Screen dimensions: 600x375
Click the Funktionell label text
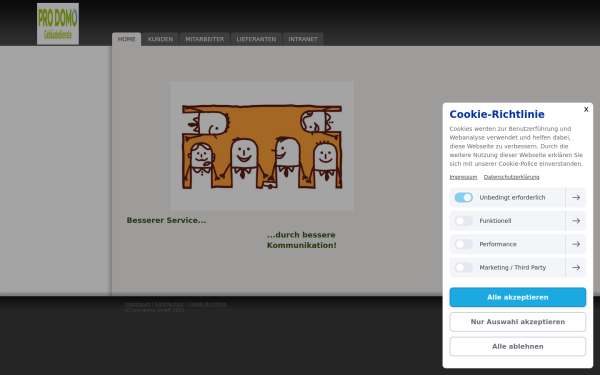coord(495,221)
